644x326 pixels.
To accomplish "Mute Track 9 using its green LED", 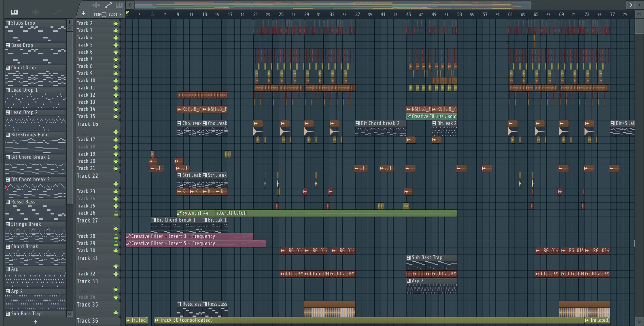I will [x=116, y=74].
